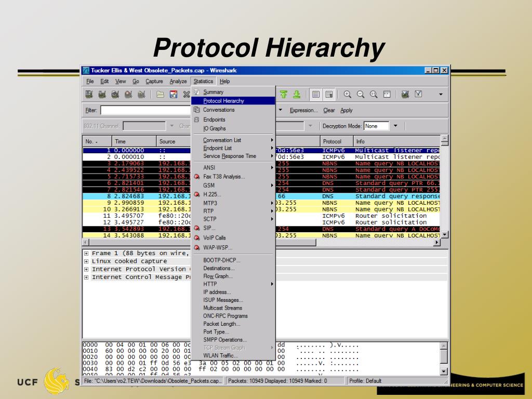Toggle packet list colorize button
The height and width of the screenshot is (399, 532).
(x=315, y=95)
